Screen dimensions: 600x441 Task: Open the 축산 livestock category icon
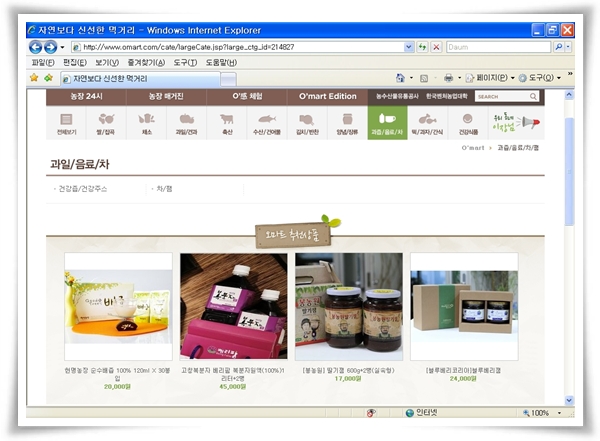tap(226, 124)
